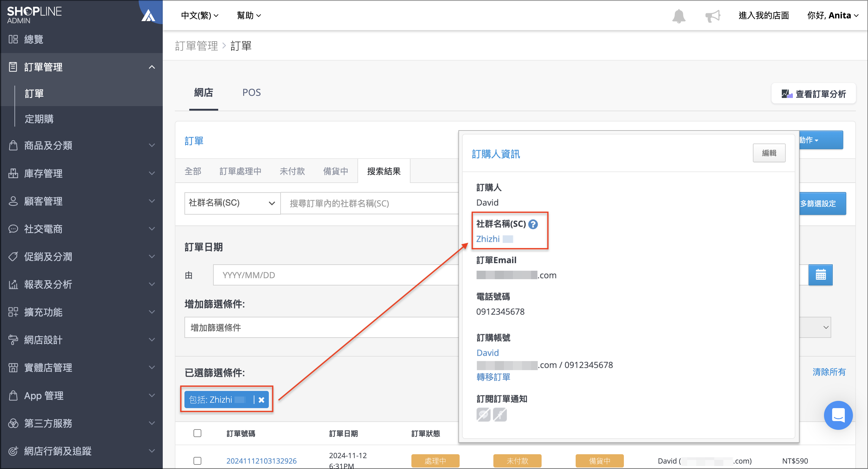Collapse the 訂單管理 sidebar section
868x469 pixels.
[152, 67]
